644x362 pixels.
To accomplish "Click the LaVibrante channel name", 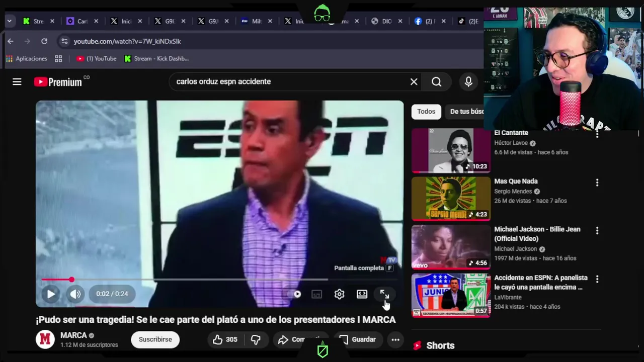I will point(508,297).
